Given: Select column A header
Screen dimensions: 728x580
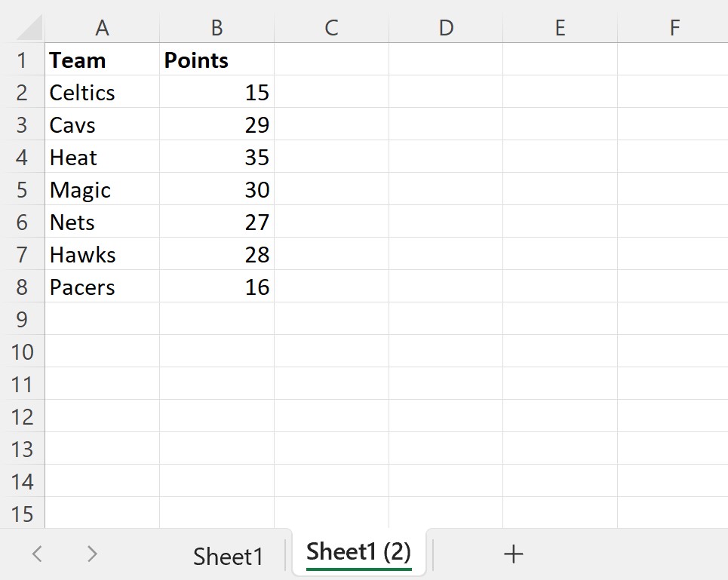Looking at the screenshot, I should click(x=102, y=28).
